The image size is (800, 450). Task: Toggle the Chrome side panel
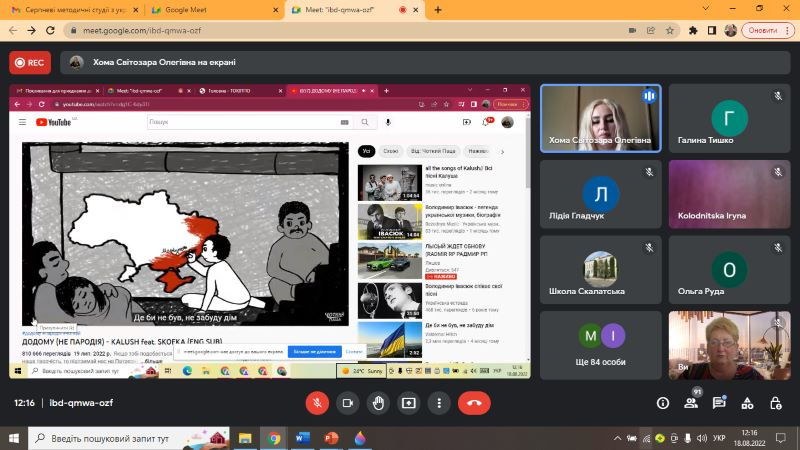point(712,31)
